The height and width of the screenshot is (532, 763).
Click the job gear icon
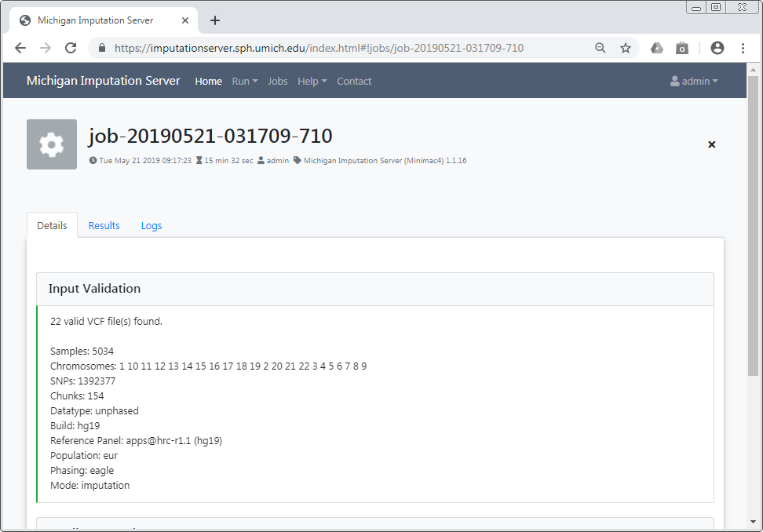pos(52,144)
